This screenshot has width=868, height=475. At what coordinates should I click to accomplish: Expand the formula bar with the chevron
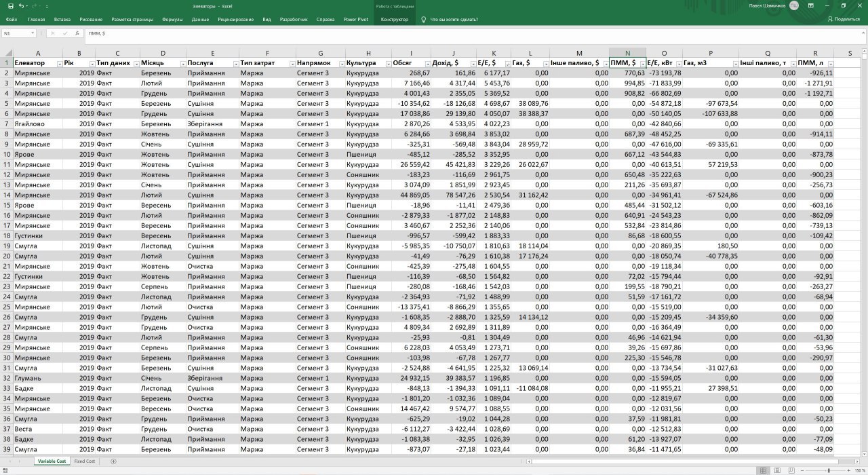863,33
